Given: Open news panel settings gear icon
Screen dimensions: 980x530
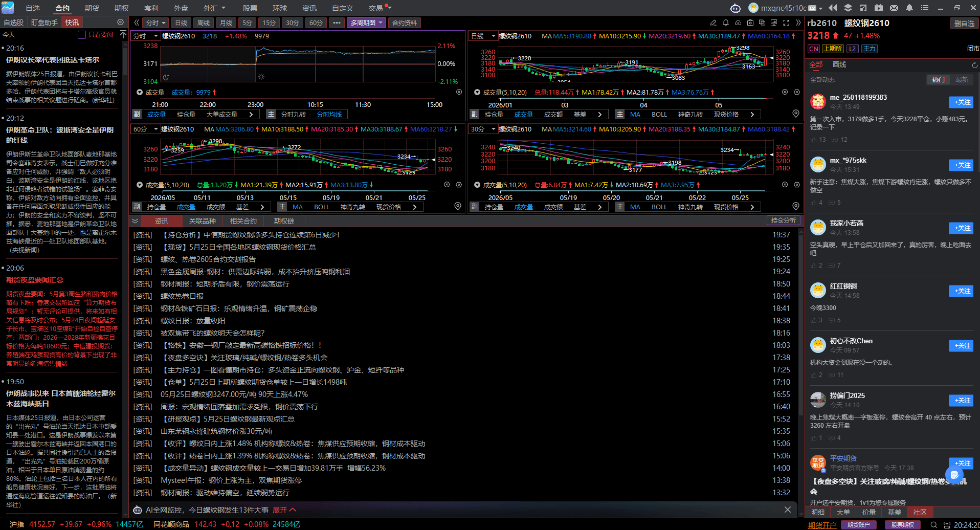Looking at the screenshot, I should (120, 23).
